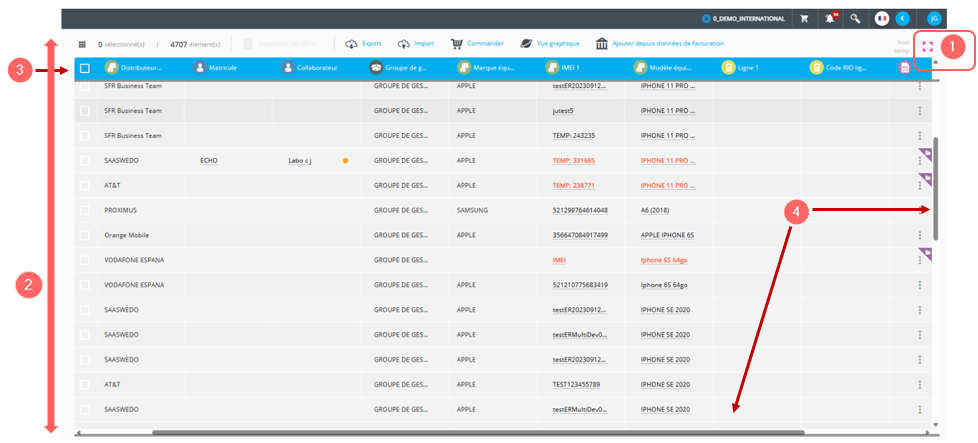
Task: Click the fullscreen expand icon
Action: pyautogui.click(x=927, y=46)
